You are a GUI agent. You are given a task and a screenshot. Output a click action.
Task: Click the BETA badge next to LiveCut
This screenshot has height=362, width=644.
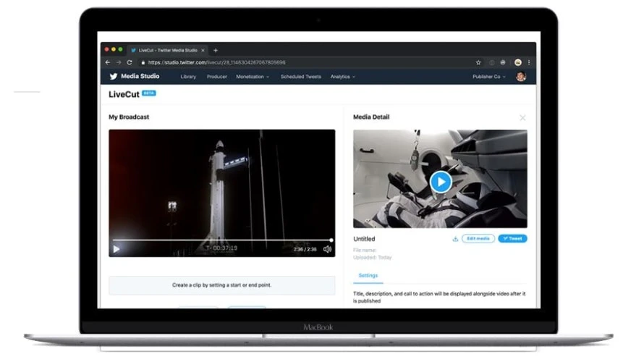[148, 93]
